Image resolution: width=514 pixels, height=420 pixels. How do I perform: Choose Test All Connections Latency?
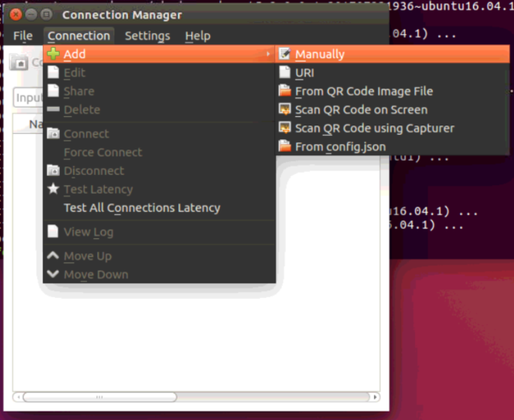pos(142,208)
